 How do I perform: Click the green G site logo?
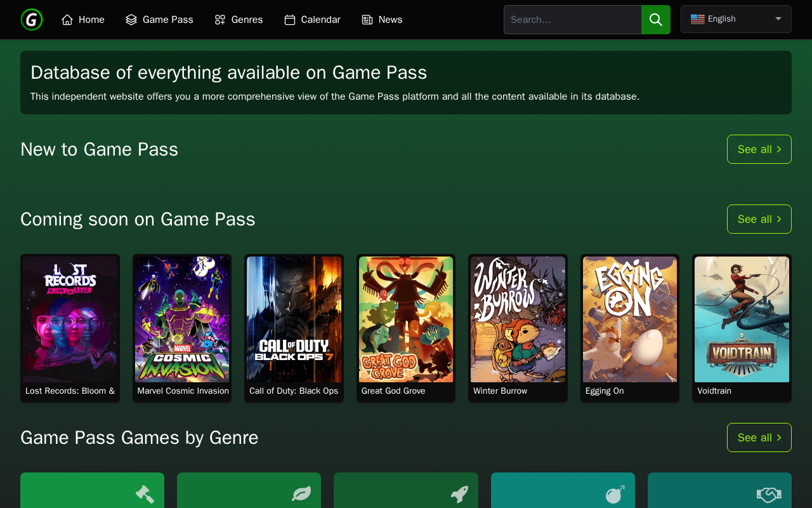click(x=32, y=20)
